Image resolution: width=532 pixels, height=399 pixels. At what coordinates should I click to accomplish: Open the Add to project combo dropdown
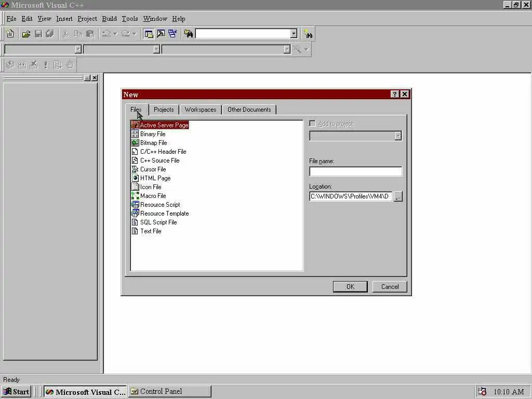398,136
